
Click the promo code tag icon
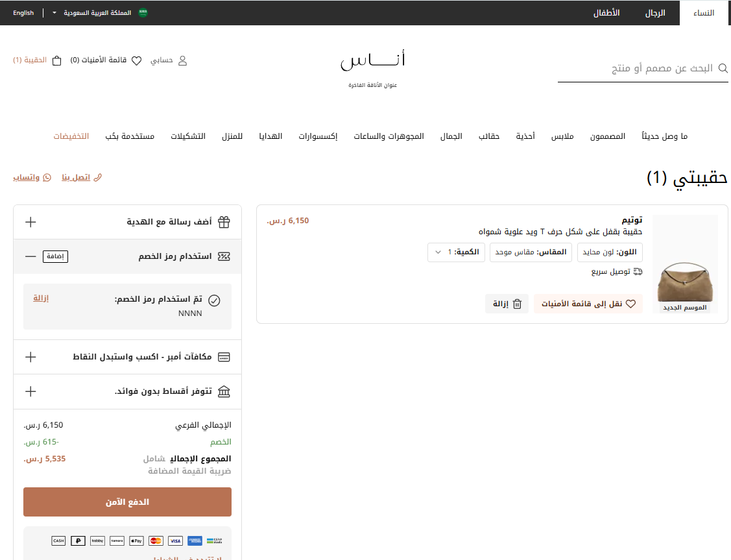coord(224,256)
